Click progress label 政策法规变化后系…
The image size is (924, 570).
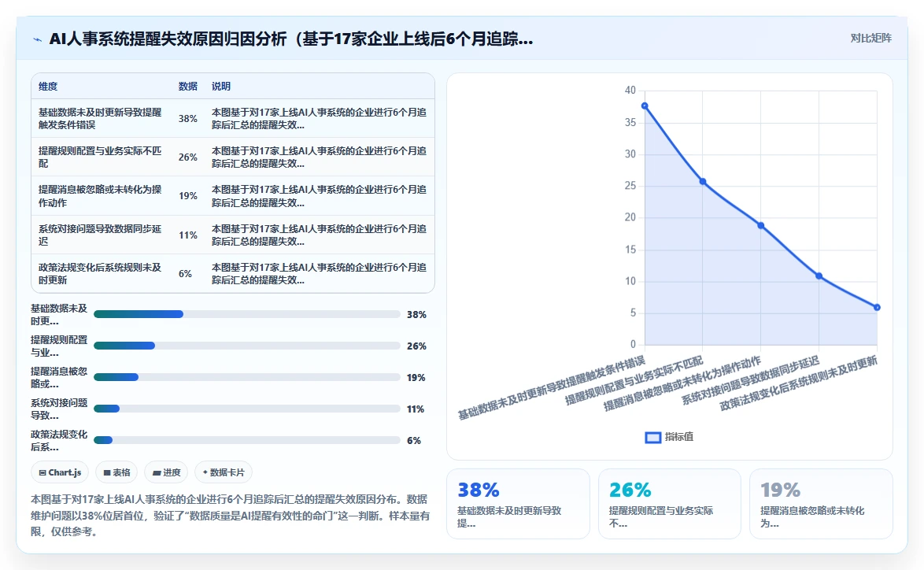(59, 440)
